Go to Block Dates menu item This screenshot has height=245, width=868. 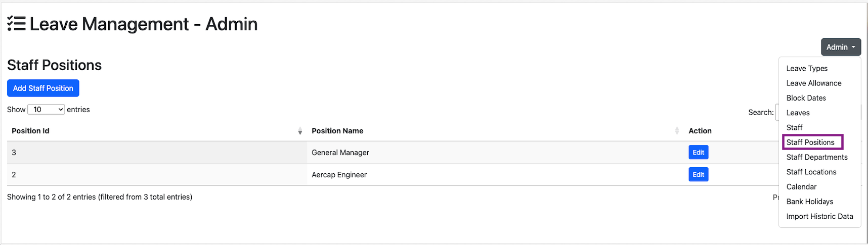pos(806,98)
